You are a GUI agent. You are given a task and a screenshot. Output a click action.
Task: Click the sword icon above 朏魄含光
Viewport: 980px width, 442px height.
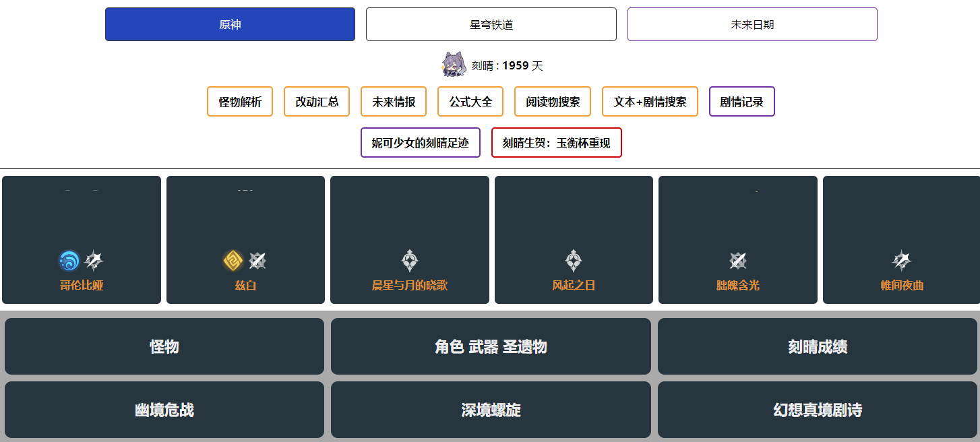click(x=738, y=261)
